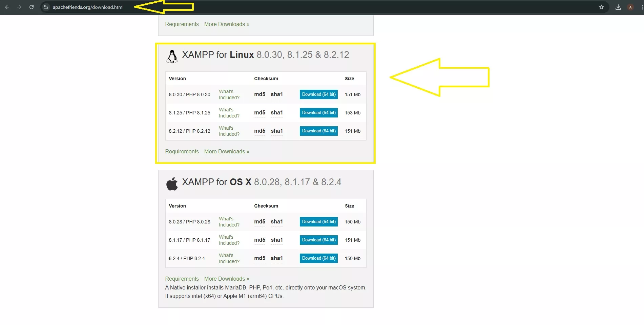Viewport: 644px width, 325px height.
Task: Reload the page with refresh icon
Action: pos(32,7)
